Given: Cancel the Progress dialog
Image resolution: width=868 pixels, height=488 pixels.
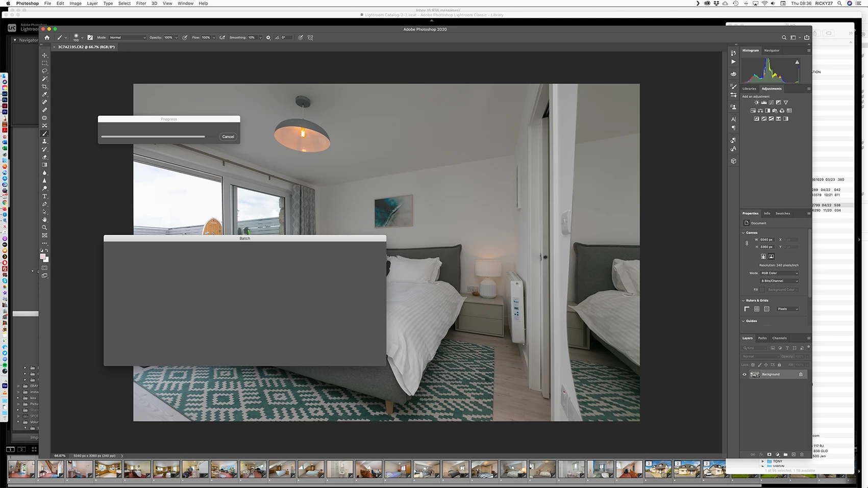Looking at the screenshot, I should pyautogui.click(x=228, y=137).
